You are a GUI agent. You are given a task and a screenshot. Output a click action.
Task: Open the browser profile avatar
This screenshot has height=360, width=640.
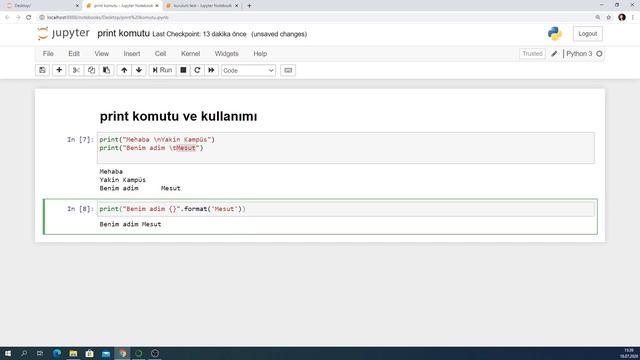pos(622,18)
